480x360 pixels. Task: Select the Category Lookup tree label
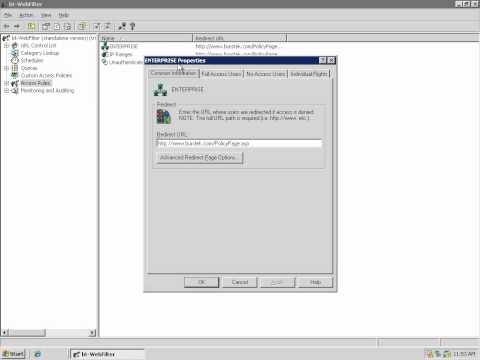click(40, 53)
